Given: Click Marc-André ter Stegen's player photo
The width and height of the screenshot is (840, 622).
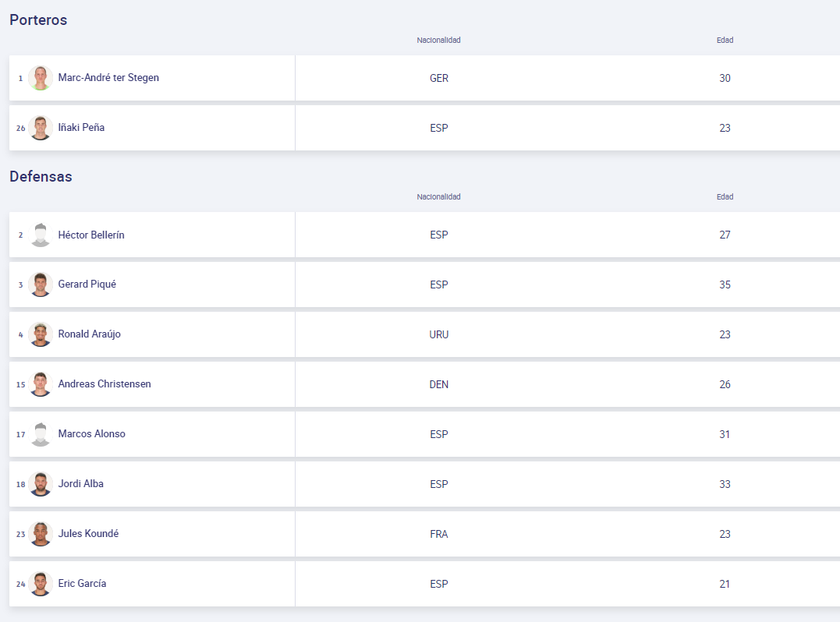Looking at the screenshot, I should (x=41, y=78).
